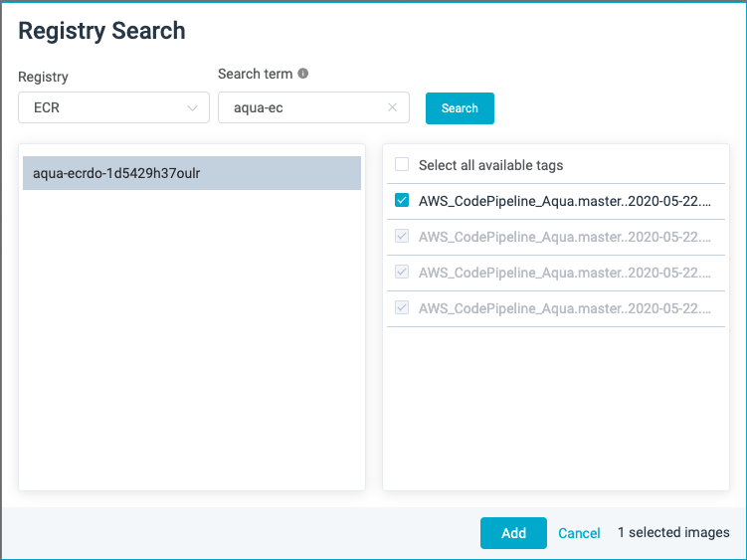
Task: Toggle the fourth AWS_CodePipeline_Aqua.master tag checkbox
Action: pos(402,307)
